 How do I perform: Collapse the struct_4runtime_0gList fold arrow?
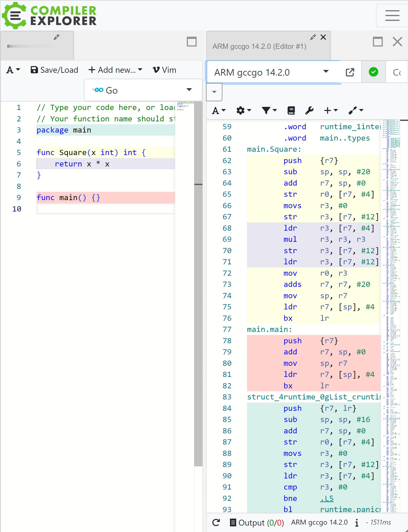tap(240, 397)
